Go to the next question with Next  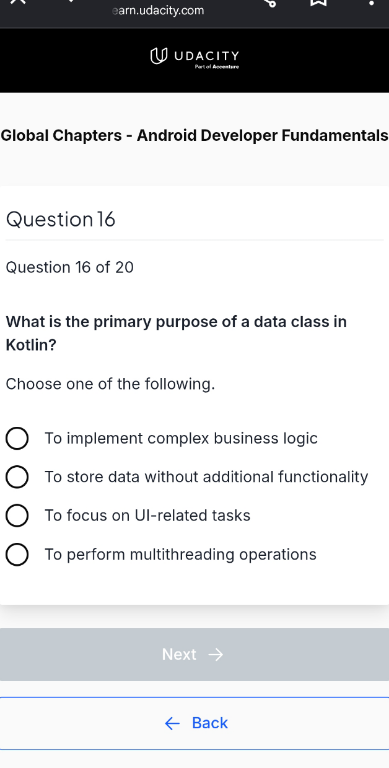tap(194, 654)
